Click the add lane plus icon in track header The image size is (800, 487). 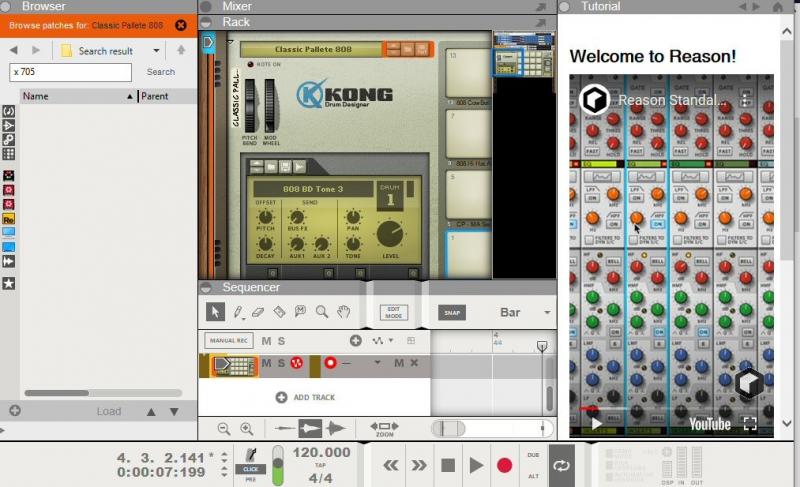pyautogui.click(x=356, y=341)
